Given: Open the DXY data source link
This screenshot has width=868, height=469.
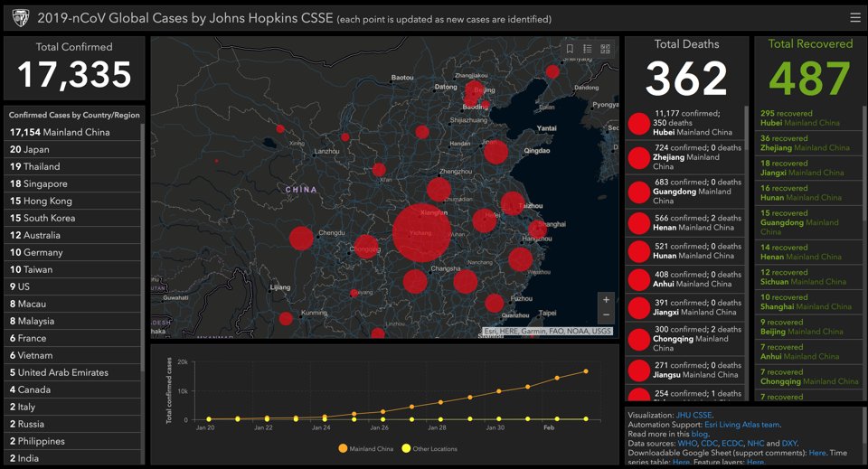Looking at the screenshot, I should [x=789, y=444].
